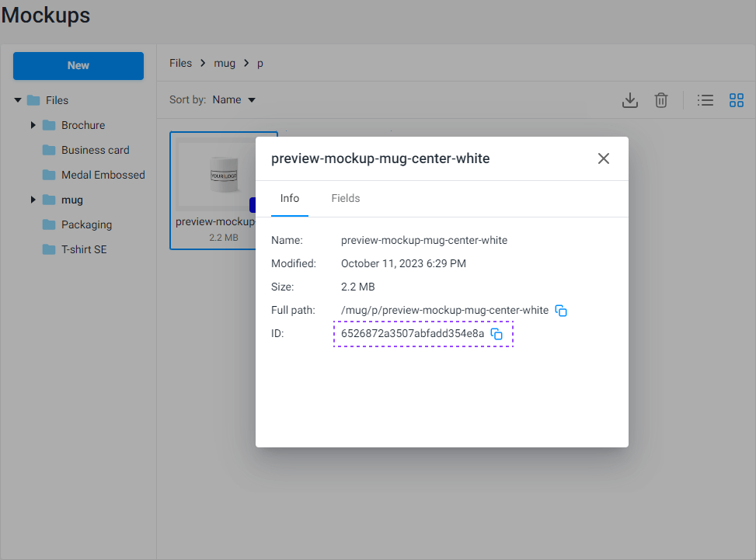
Task: Select the T-shirt SE folder icon
Action: (x=49, y=249)
